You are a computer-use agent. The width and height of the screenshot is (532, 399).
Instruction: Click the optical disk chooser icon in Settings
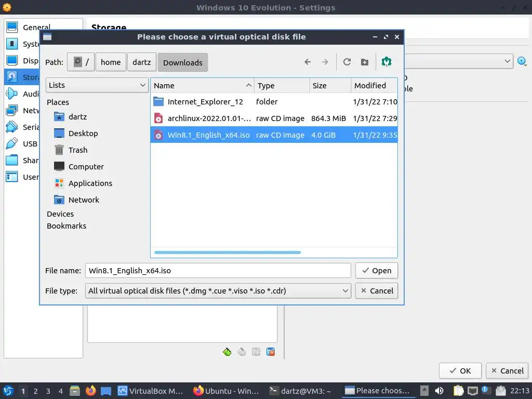(x=522, y=61)
